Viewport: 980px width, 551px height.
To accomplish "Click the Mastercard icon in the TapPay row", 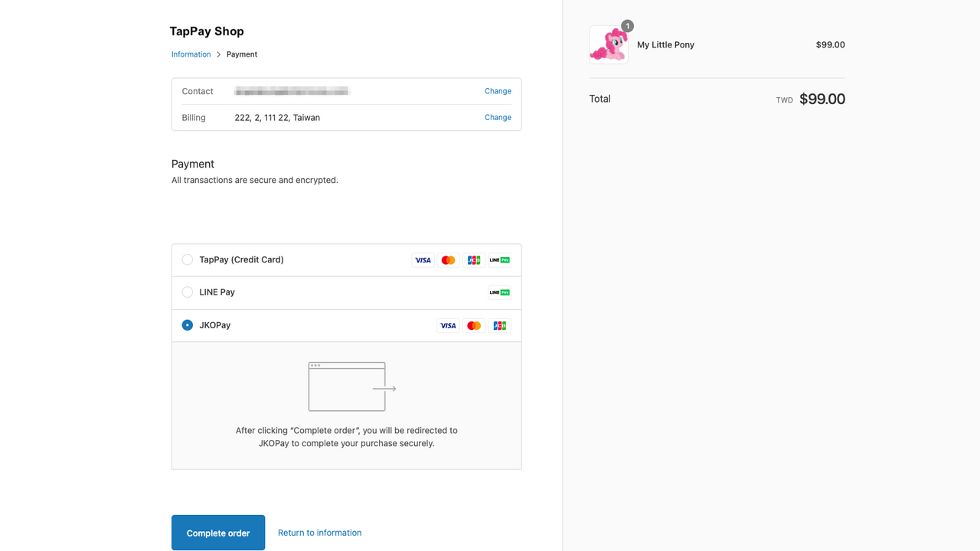I will click(x=449, y=260).
